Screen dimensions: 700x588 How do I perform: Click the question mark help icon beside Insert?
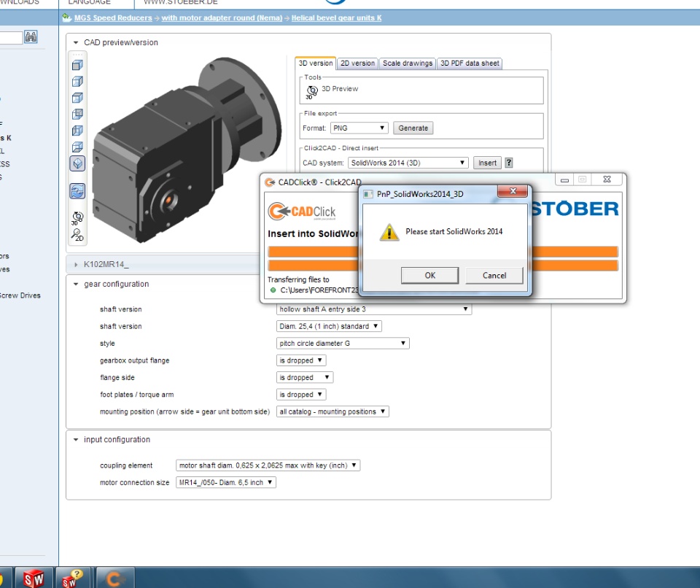coord(508,163)
